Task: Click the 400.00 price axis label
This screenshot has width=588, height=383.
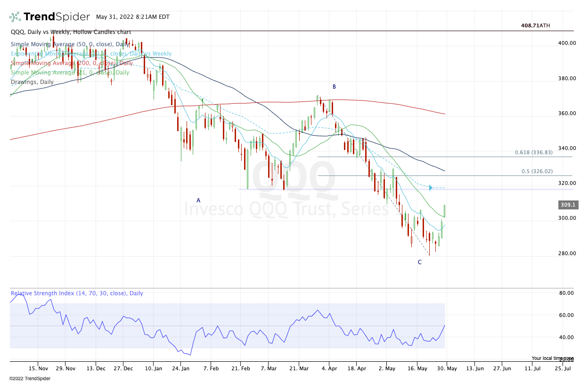Action: 567,43
